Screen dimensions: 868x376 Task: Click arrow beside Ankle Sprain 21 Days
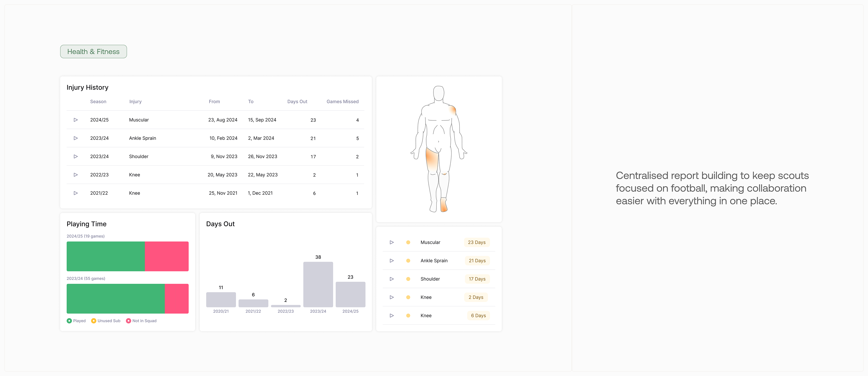[392, 261]
